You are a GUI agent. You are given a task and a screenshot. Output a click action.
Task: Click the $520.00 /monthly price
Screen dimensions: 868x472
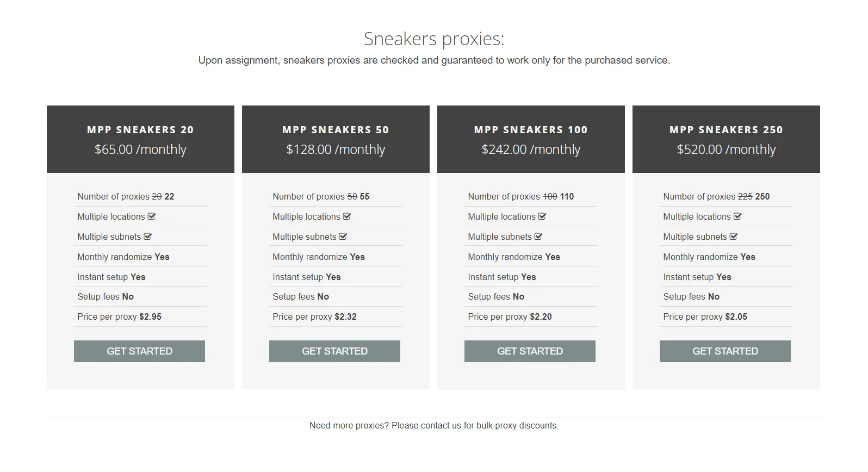tap(726, 150)
